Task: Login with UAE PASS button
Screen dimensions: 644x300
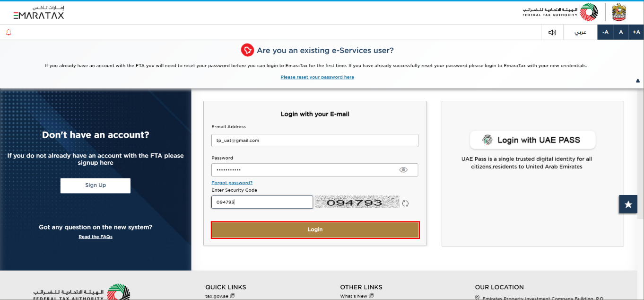Action: [x=532, y=140]
